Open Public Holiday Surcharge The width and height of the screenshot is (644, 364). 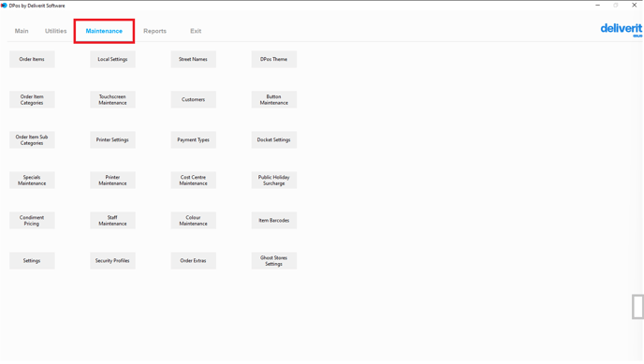click(x=274, y=181)
